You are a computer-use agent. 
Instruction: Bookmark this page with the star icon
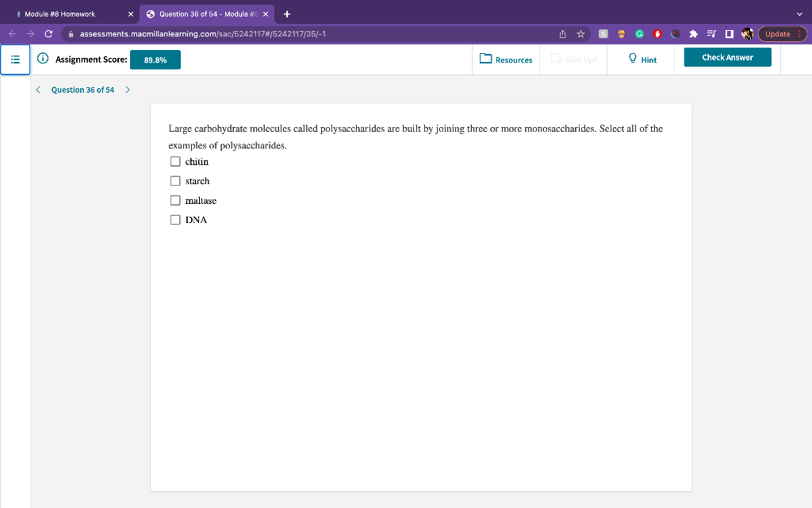[x=582, y=34]
